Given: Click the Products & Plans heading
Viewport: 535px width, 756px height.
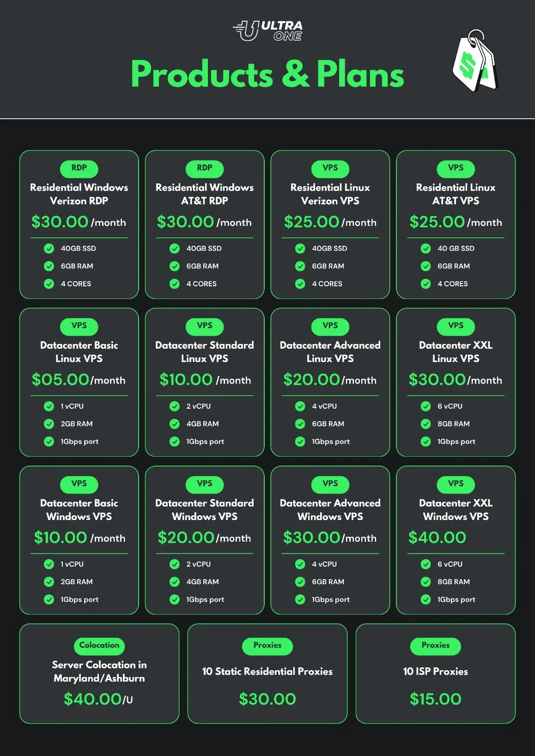Looking at the screenshot, I should click(267, 74).
